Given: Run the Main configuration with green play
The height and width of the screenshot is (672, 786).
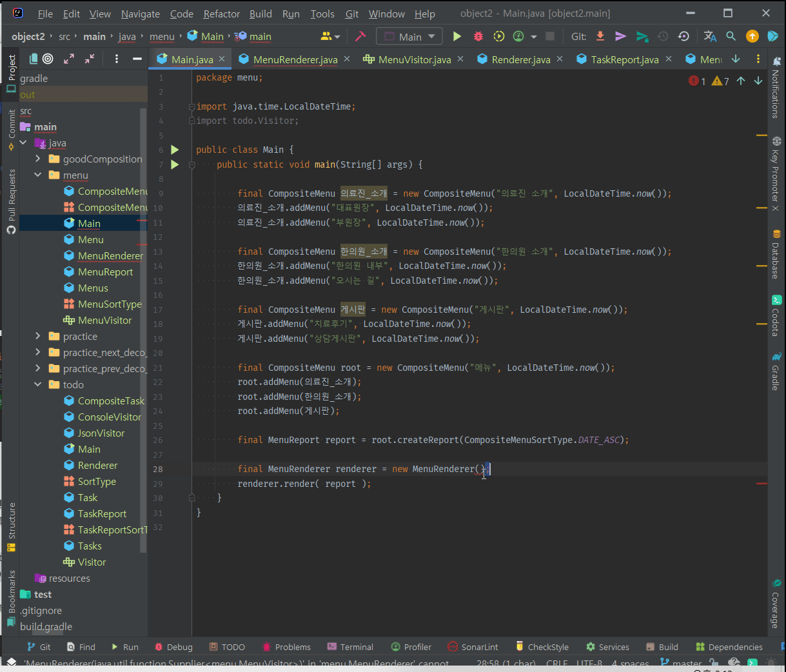Looking at the screenshot, I should (457, 37).
